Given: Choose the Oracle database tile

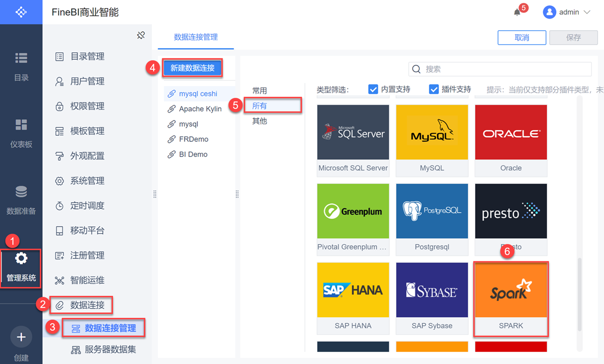Looking at the screenshot, I should click(x=511, y=140).
